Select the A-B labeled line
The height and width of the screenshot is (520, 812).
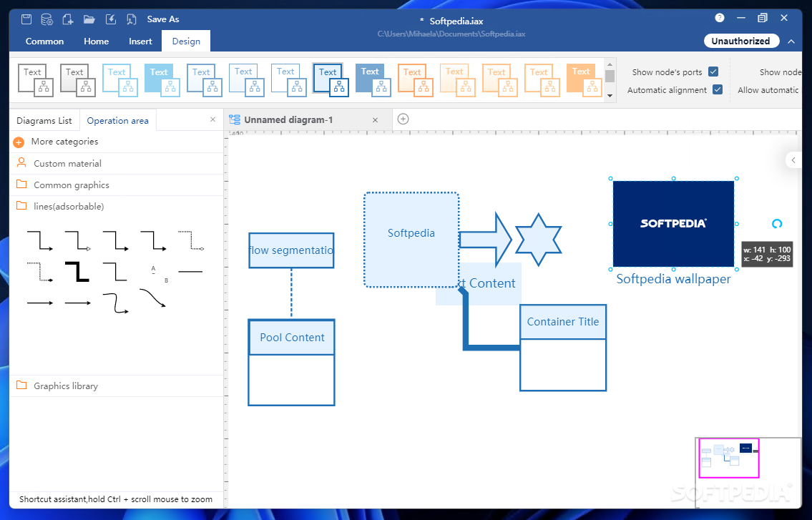click(x=160, y=274)
